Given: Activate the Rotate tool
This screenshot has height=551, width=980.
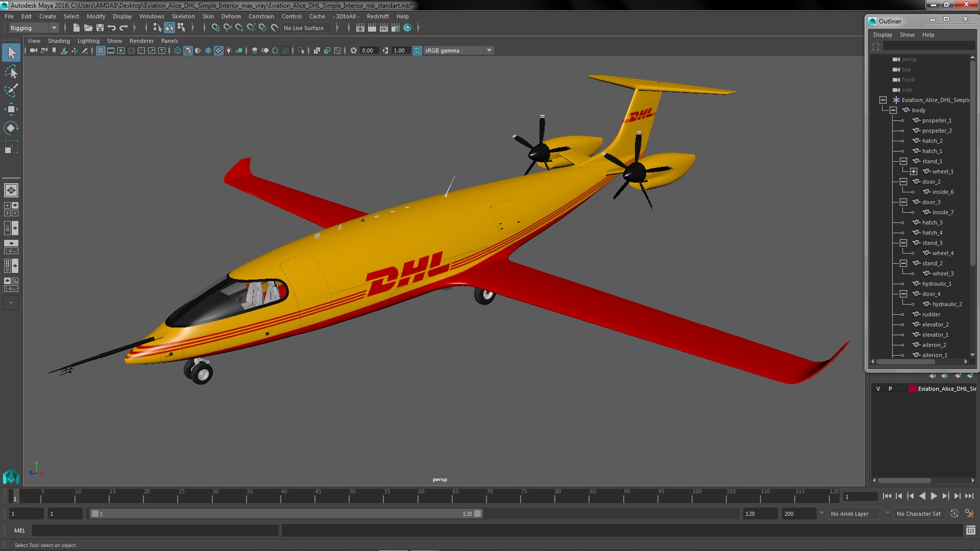Looking at the screenshot, I should click(11, 128).
